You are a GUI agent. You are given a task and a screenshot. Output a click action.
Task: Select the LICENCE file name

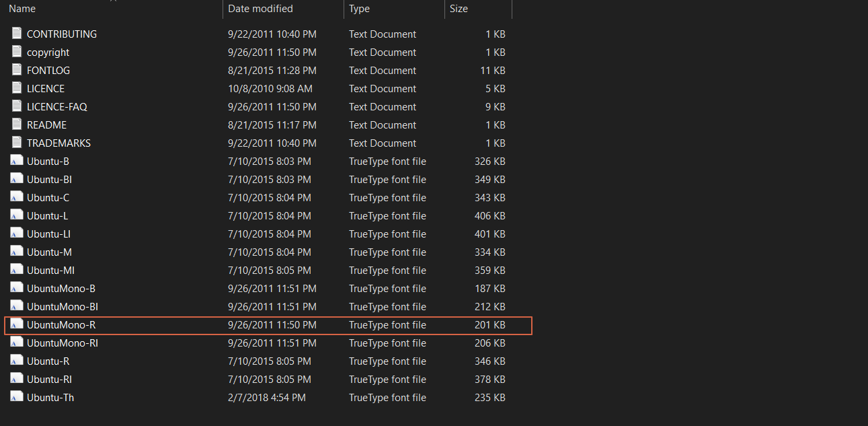coord(46,88)
